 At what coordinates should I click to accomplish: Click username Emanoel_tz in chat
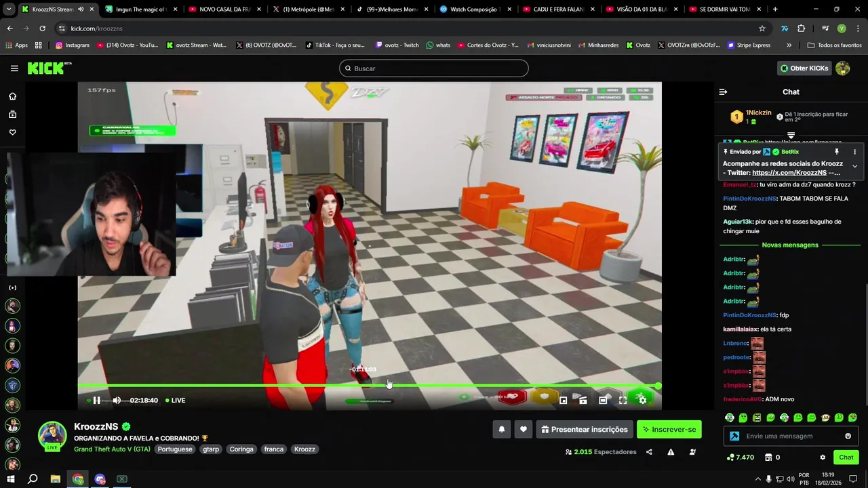(x=739, y=184)
